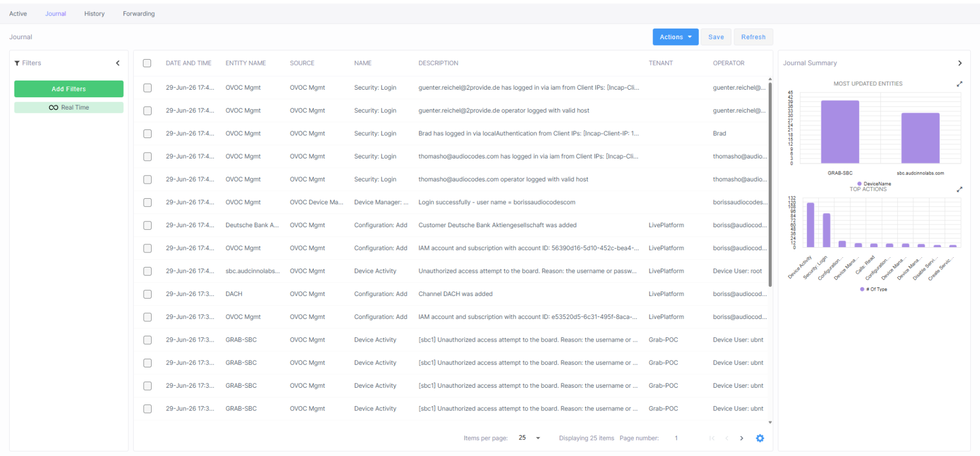
Task: Click the Channel DACH was added description
Action: pos(455,294)
